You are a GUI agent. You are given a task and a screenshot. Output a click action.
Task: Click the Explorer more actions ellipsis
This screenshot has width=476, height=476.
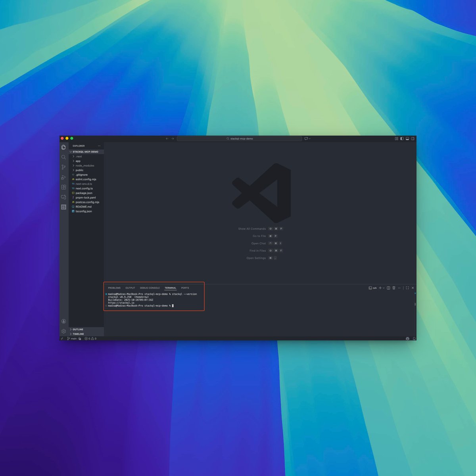pos(99,146)
